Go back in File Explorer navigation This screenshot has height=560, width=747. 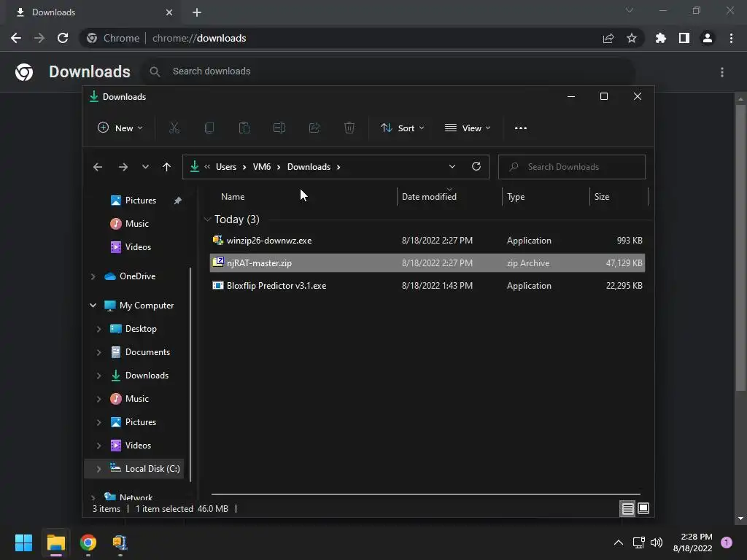(98, 167)
